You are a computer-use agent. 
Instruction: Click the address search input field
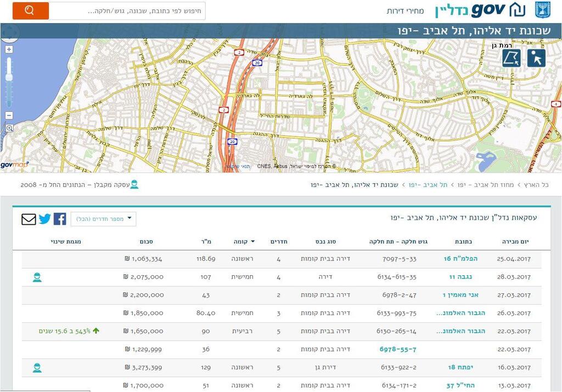pos(127,10)
